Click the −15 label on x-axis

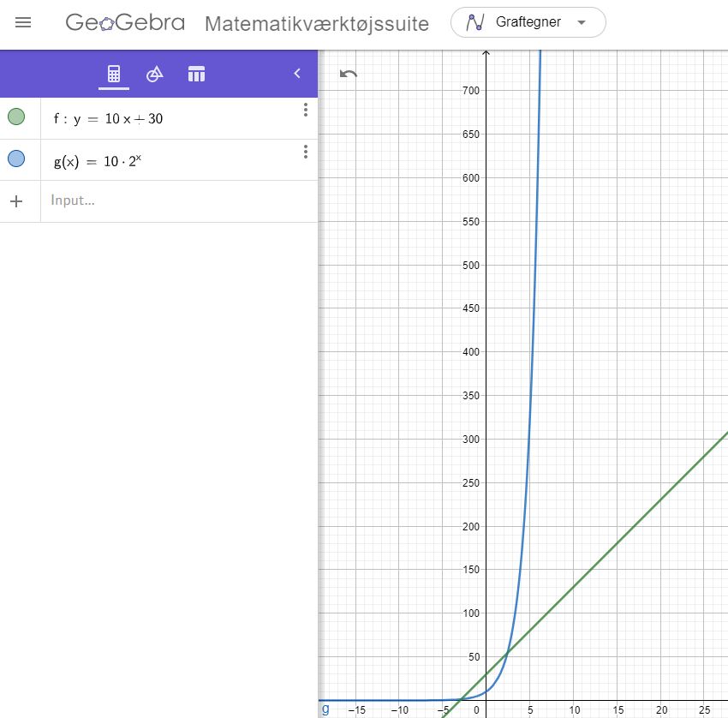(356, 710)
